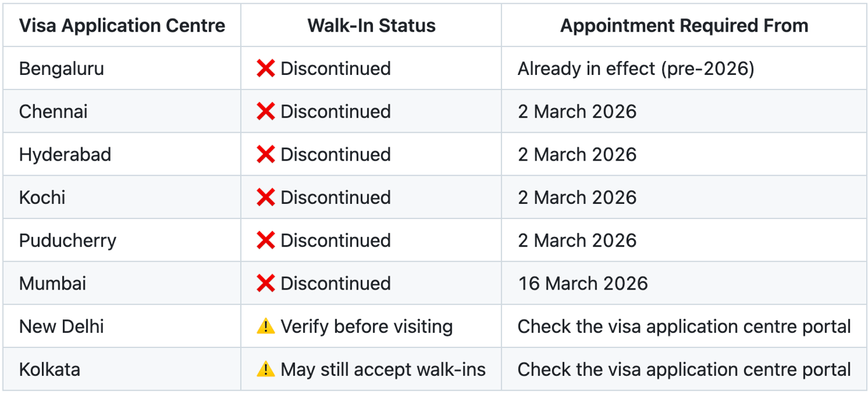Click the New Delhi cell
868x395 pixels.
(61, 326)
